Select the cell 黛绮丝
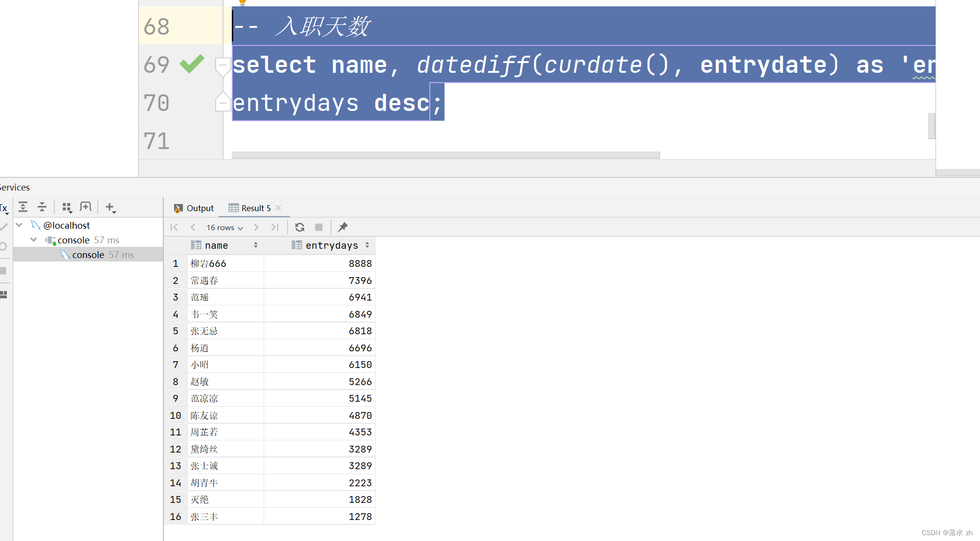This screenshot has height=541, width=980. [x=225, y=449]
